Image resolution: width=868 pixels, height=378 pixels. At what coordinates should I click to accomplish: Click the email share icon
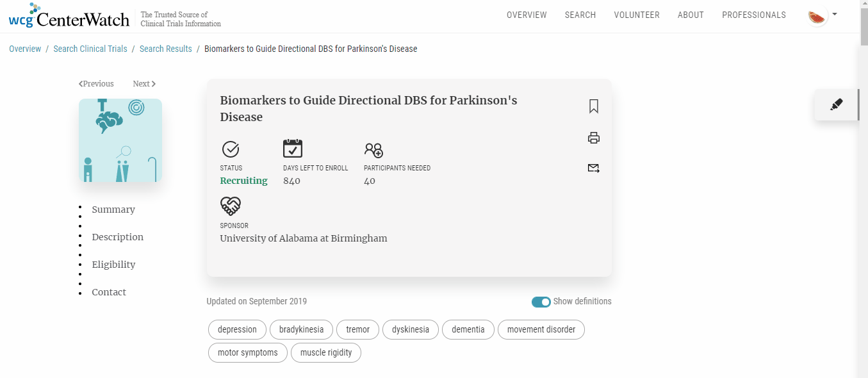pyautogui.click(x=593, y=168)
